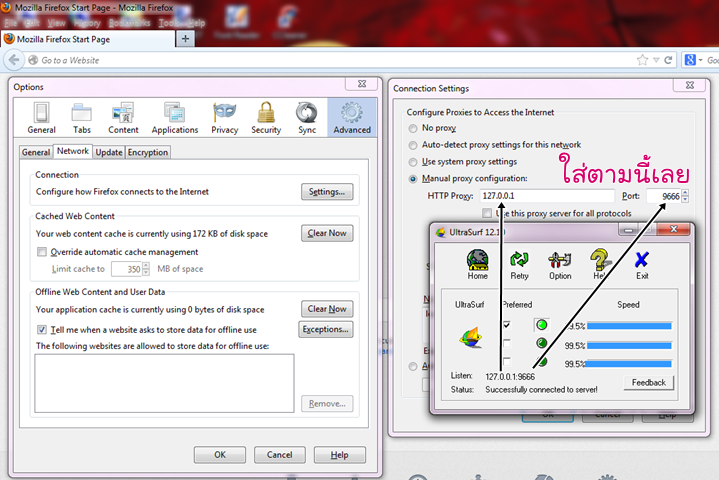This screenshot has width=719, height=480.
Task: Open search engine dropdown arrow
Action: click(700, 60)
